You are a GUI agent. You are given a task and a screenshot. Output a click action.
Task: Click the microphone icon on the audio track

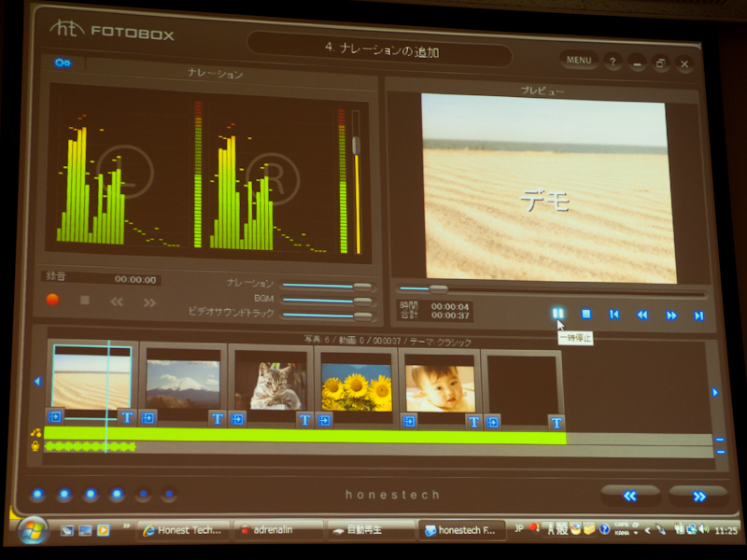click(34, 446)
